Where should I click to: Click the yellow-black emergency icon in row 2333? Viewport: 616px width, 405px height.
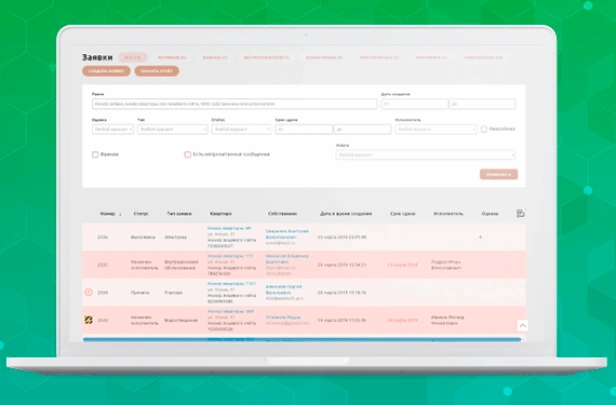pyautogui.click(x=88, y=320)
